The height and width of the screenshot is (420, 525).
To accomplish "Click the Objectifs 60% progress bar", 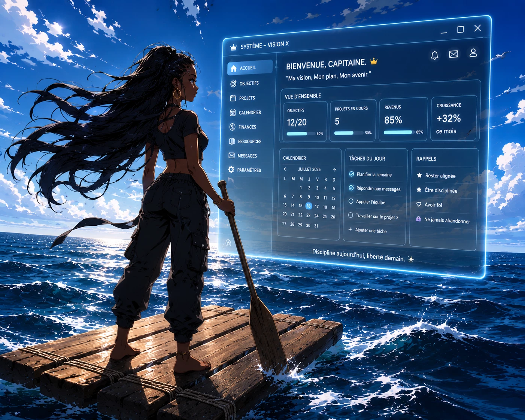I will (301, 134).
